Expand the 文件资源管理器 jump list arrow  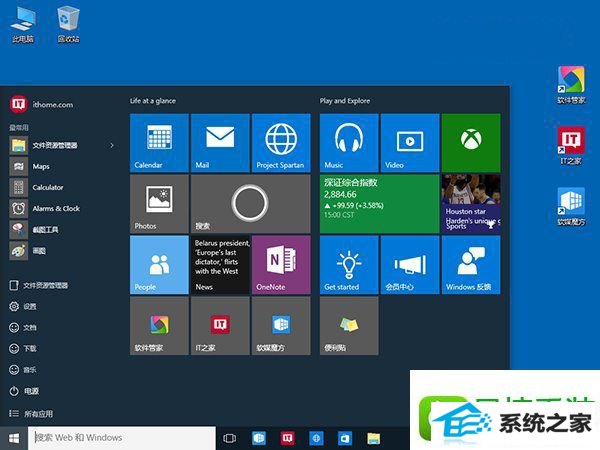(x=112, y=145)
